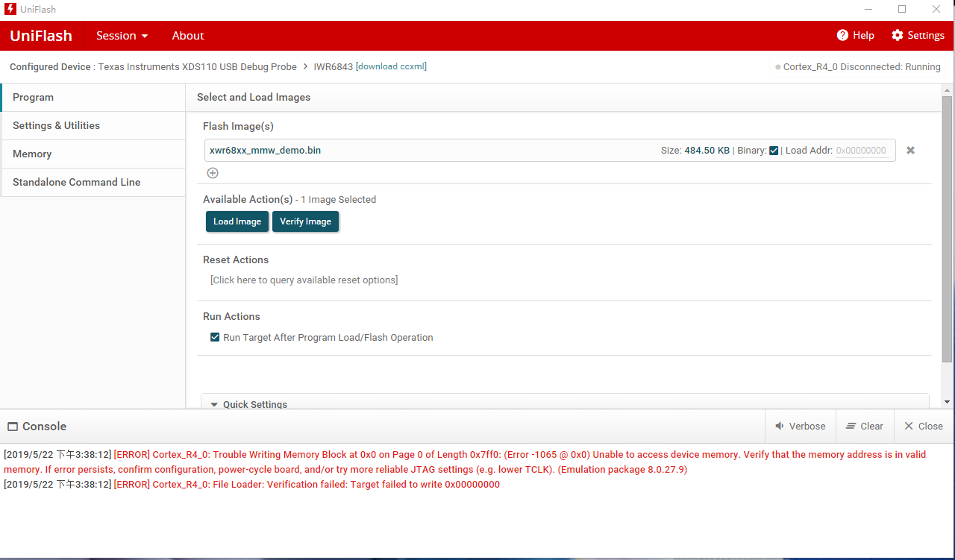
Task: Open the download ccxml link
Action: (390, 66)
